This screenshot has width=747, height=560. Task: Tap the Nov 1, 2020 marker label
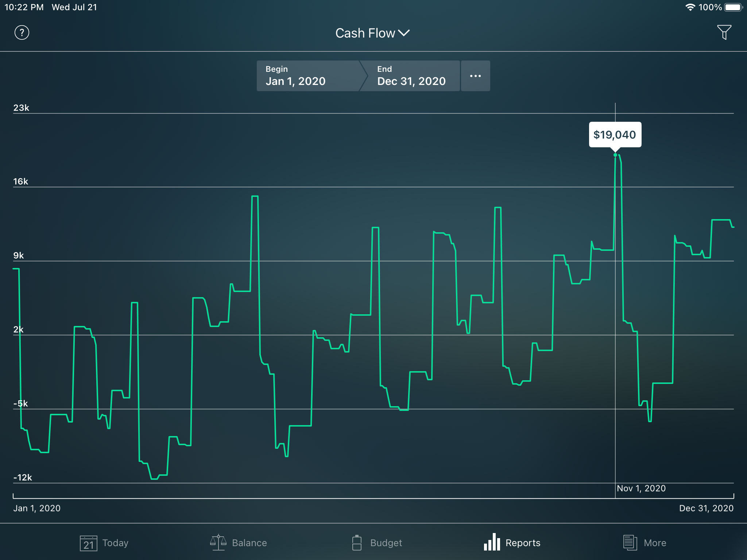(641, 489)
